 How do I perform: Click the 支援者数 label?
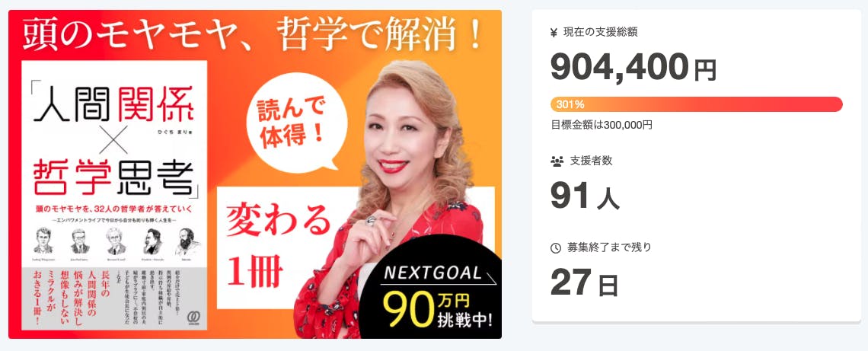591,161
